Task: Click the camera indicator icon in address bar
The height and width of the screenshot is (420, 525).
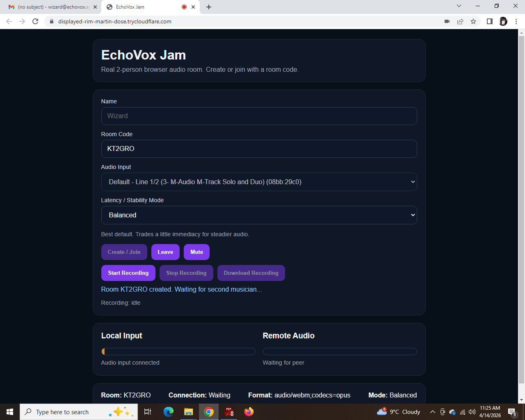Action: tap(447, 21)
